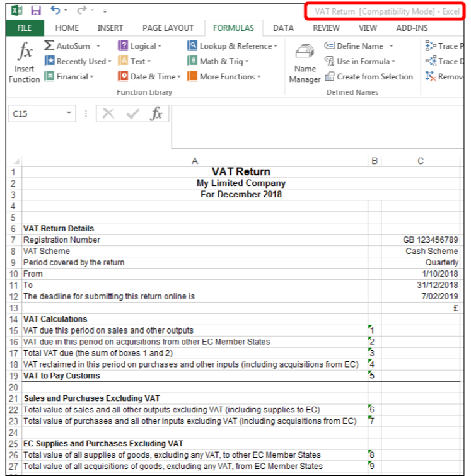Select the FORMULAS tab
Screen dimensions: 471x476
click(x=233, y=28)
